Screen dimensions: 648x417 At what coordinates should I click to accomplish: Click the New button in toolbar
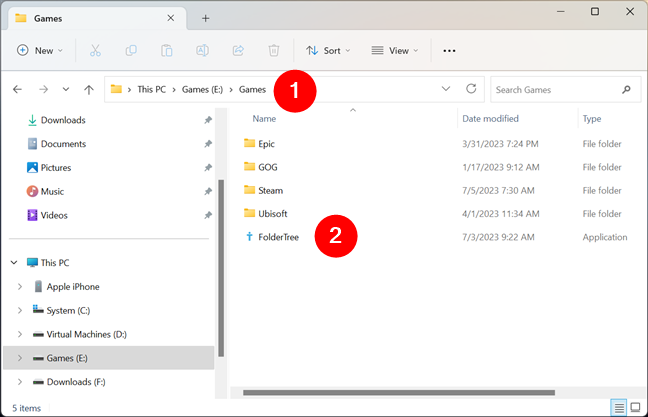(40, 50)
